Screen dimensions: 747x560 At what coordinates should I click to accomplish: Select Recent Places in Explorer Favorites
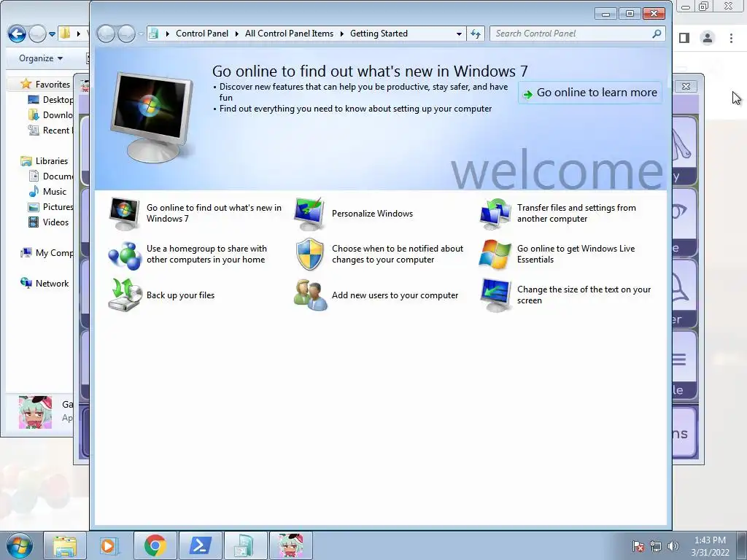pyautogui.click(x=58, y=130)
